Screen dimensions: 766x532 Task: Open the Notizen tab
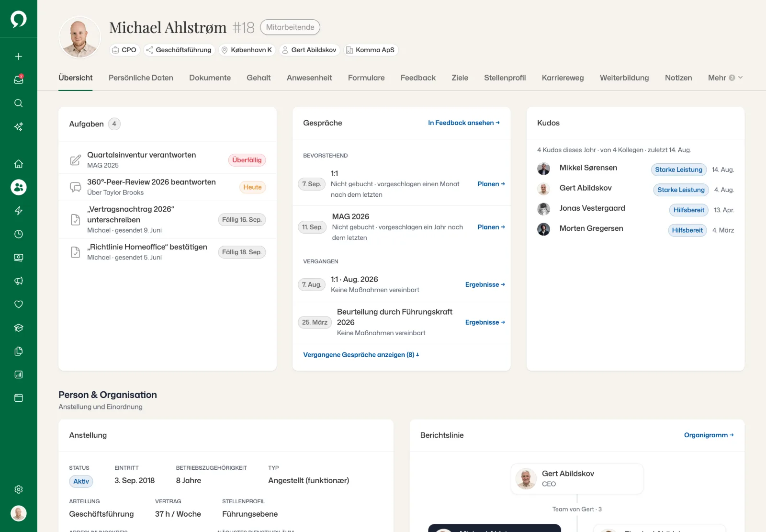tap(678, 78)
